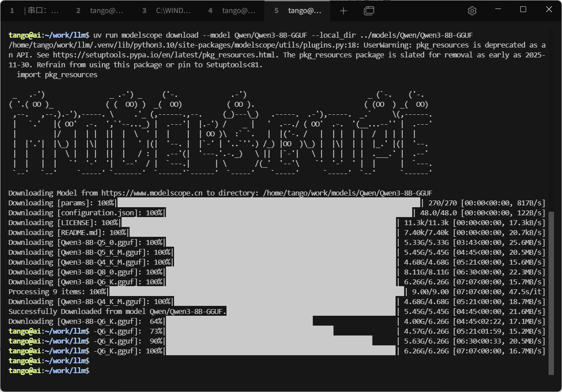Click the vertical scrollbar thumb
The image size is (562, 392).
[551, 292]
